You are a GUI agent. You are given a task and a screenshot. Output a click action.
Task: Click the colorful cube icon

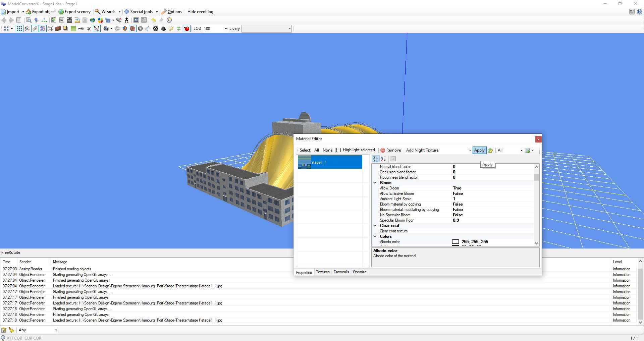125,29
